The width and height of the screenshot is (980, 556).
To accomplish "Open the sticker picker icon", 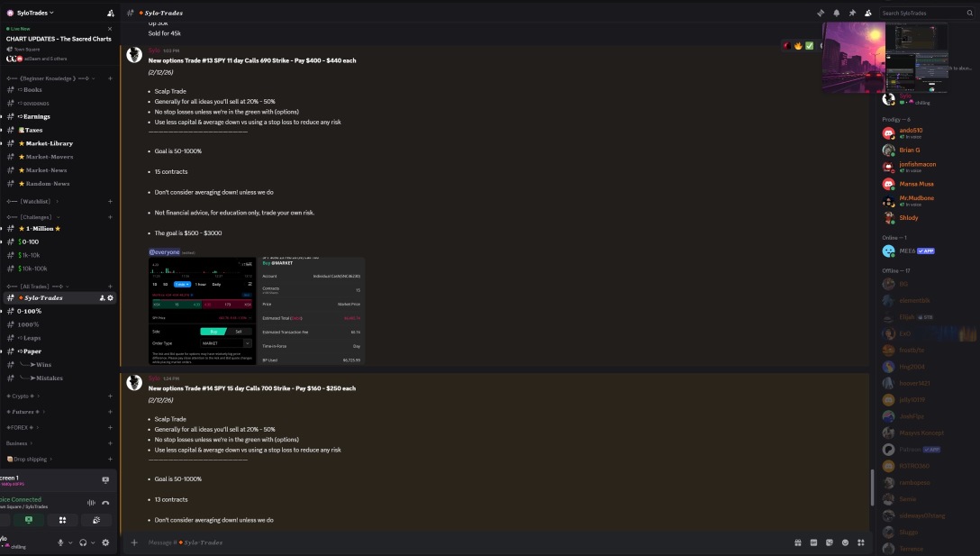I will (x=830, y=542).
